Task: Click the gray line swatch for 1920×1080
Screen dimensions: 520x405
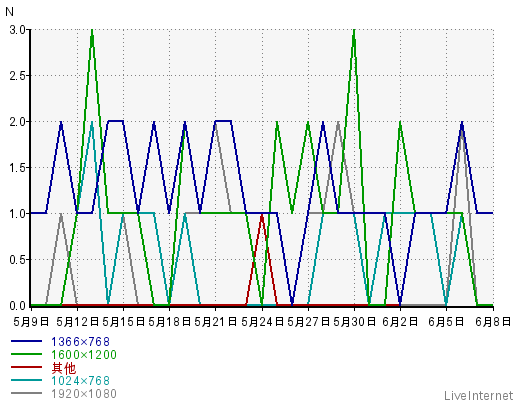Action: point(26,393)
